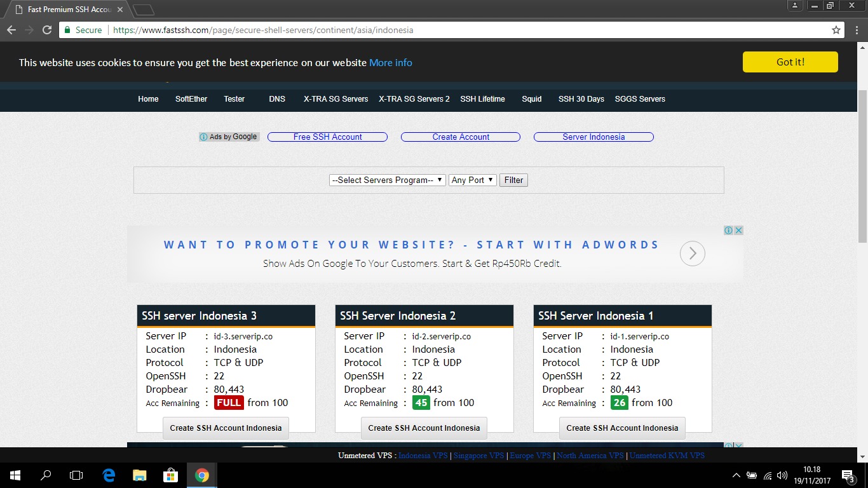Screen dimensions: 868x488
Task: Open Windows Start menu
Action: (15, 475)
